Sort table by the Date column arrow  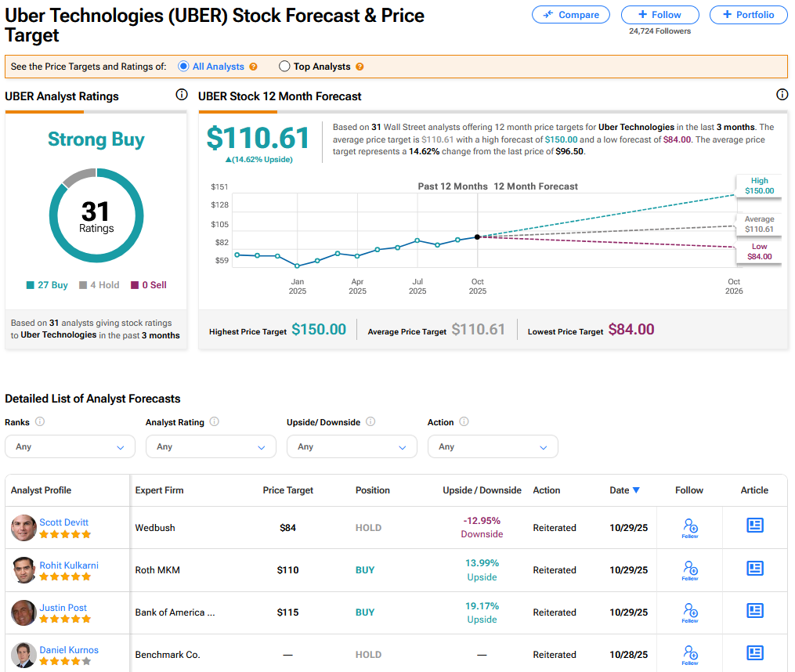click(636, 490)
